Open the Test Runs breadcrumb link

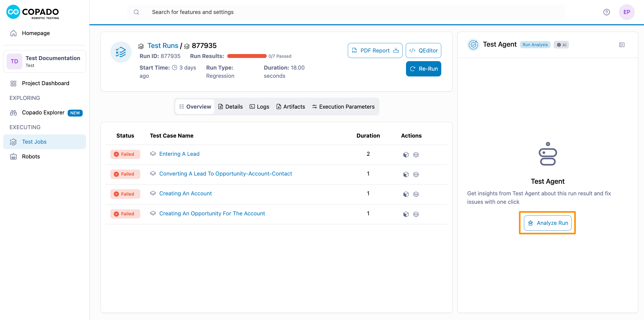click(163, 46)
